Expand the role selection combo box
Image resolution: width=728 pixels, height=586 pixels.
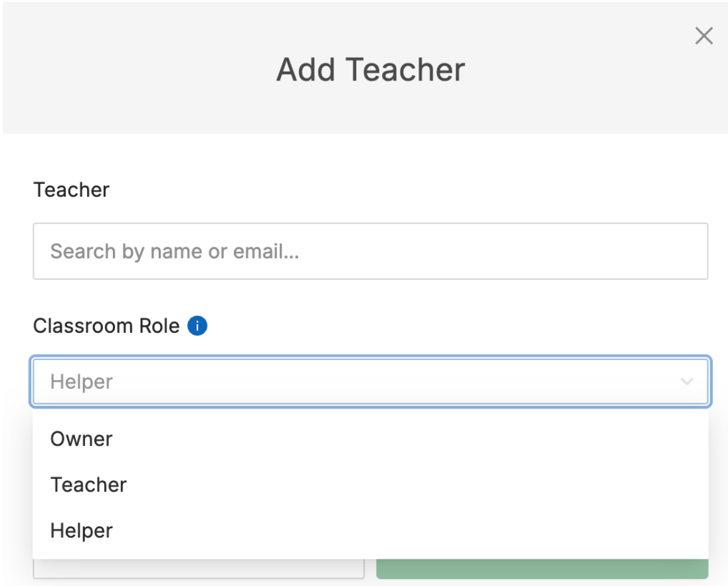coord(370,381)
